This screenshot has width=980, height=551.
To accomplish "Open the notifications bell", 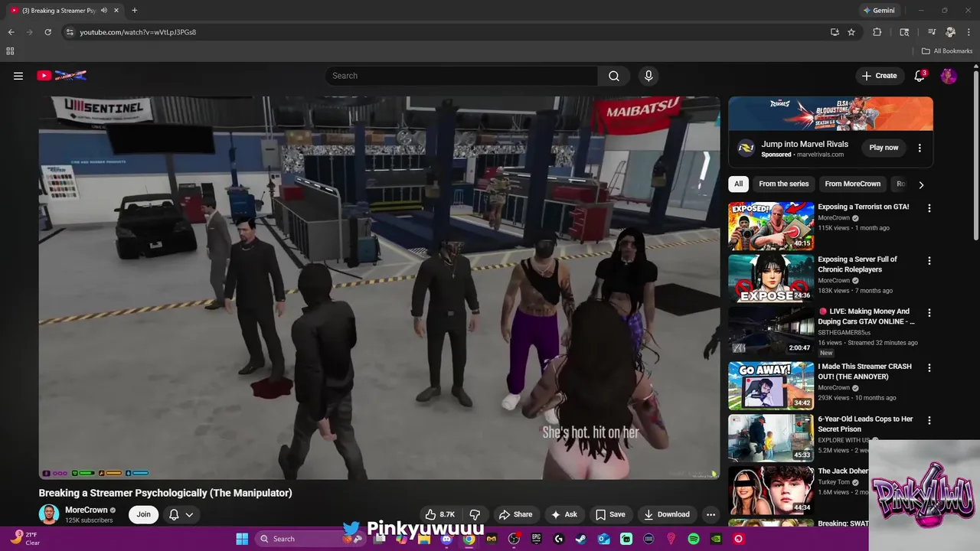I will pyautogui.click(x=920, y=76).
